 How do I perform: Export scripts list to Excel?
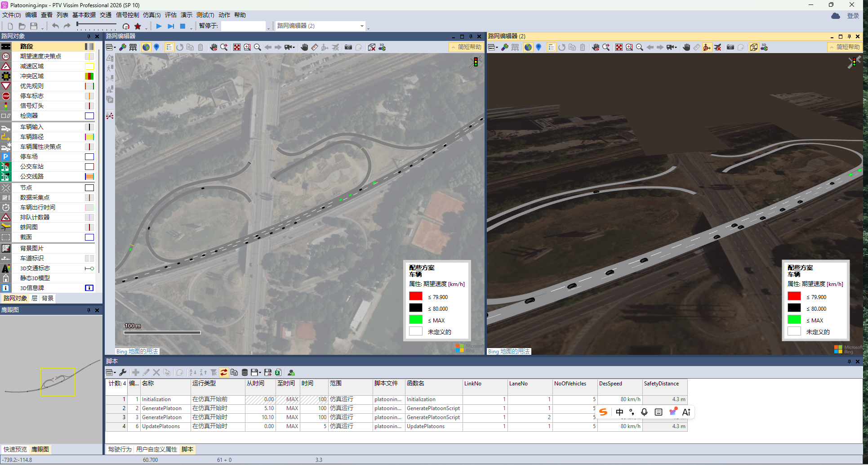278,372
